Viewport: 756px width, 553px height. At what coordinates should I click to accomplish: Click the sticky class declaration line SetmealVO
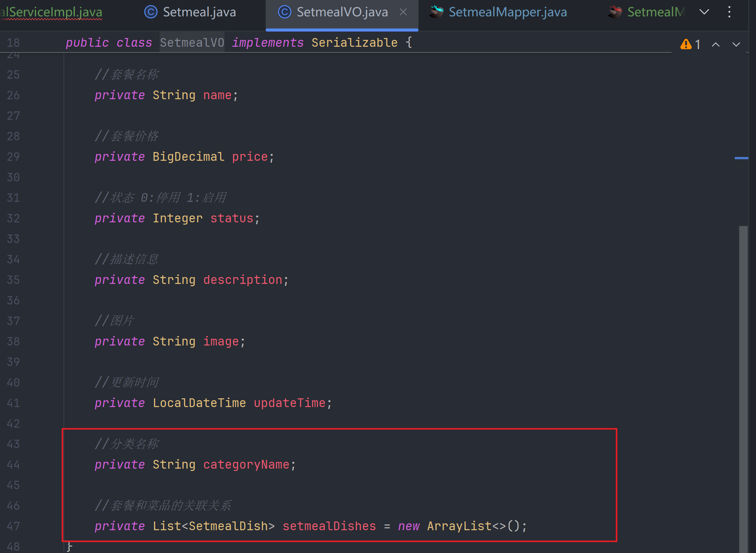192,43
